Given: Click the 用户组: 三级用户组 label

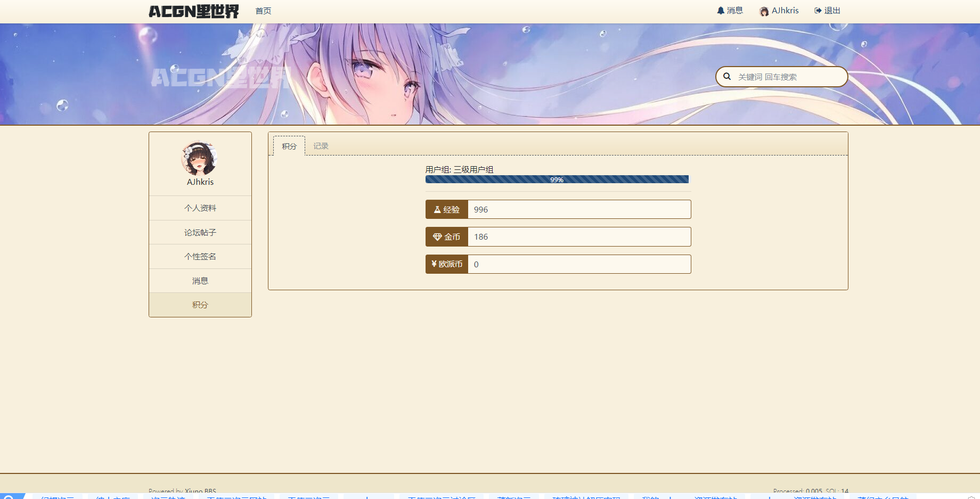Looking at the screenshot, I should (459, 170).
